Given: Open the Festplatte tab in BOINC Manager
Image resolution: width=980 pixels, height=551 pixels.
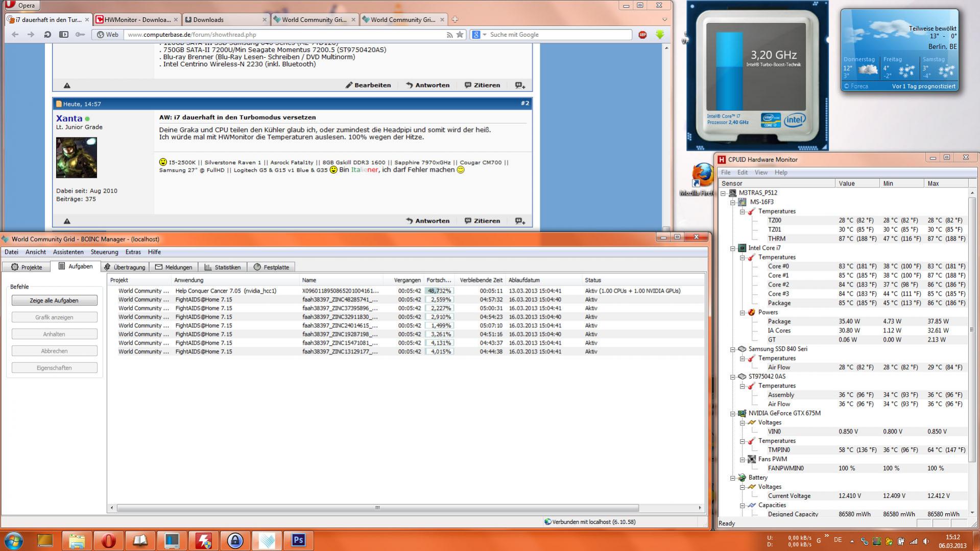Looking at the screenshot, I should 271,267.
